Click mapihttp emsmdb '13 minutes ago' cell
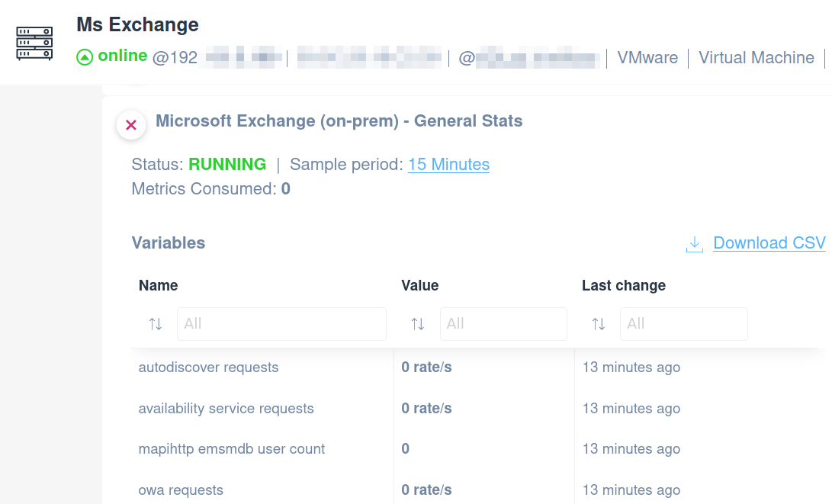The width and height of the screenshot is (832, 504). point(631,449)
